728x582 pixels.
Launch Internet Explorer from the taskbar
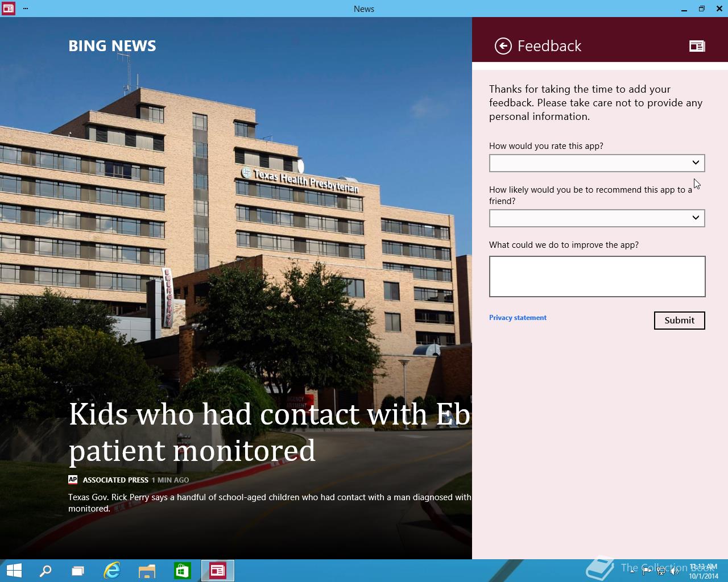click(x=112, y=571)
